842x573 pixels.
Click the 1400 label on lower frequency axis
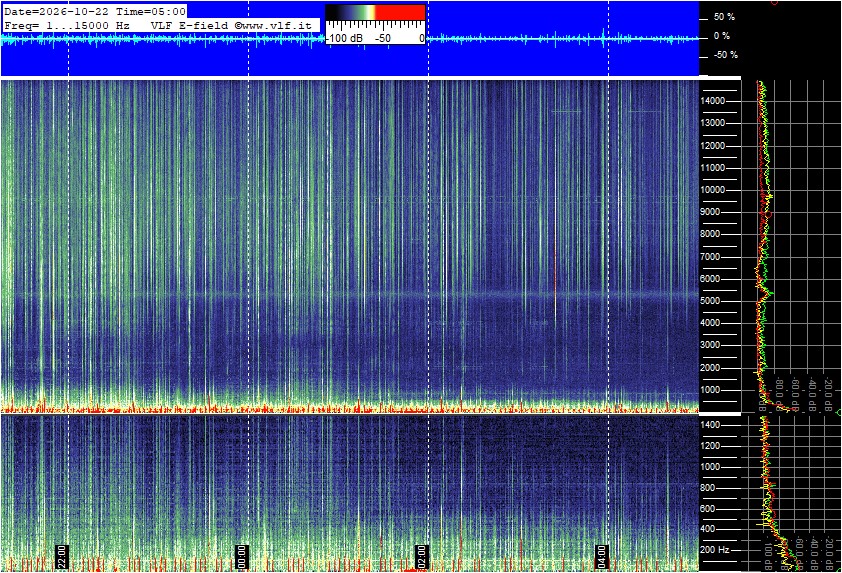710,425
